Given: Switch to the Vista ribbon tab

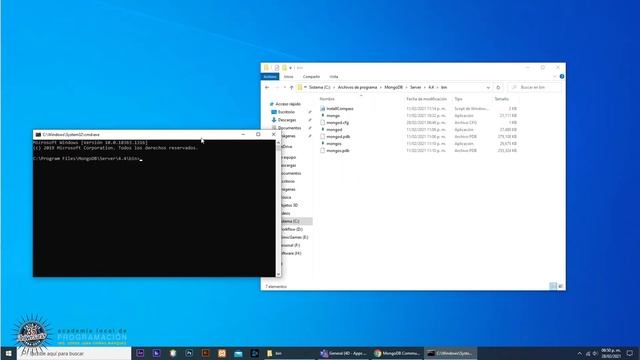Looking at the screenshot, I should point(334,77).
